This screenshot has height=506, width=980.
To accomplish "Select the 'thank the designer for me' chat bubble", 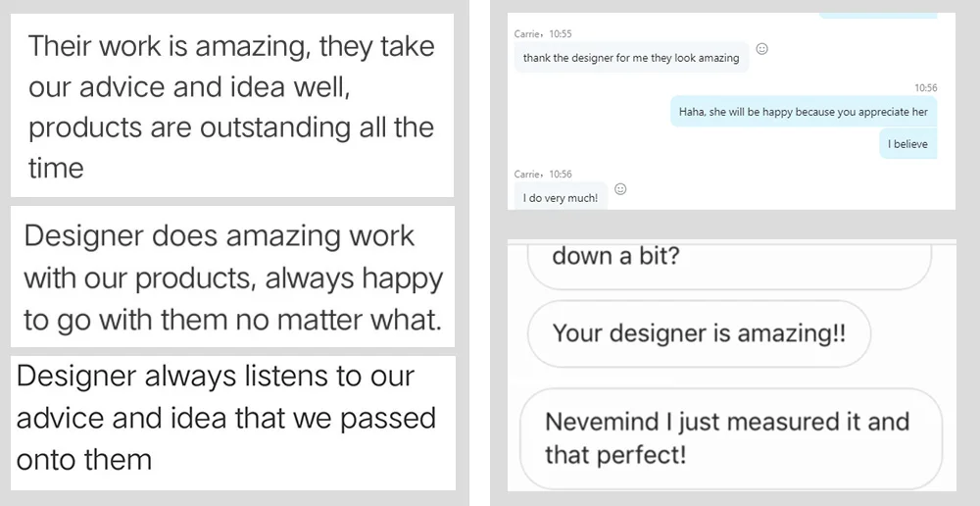I will pos(631,58).
